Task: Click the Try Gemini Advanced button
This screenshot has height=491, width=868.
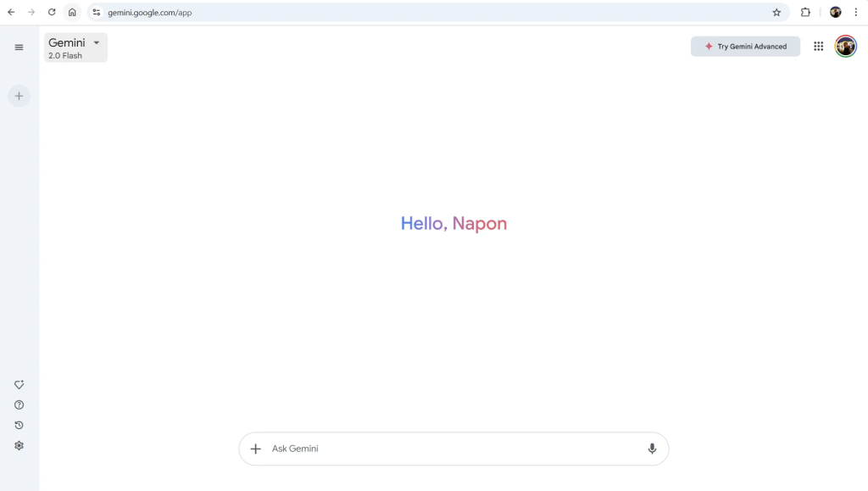Action: [x=745, y=47]
